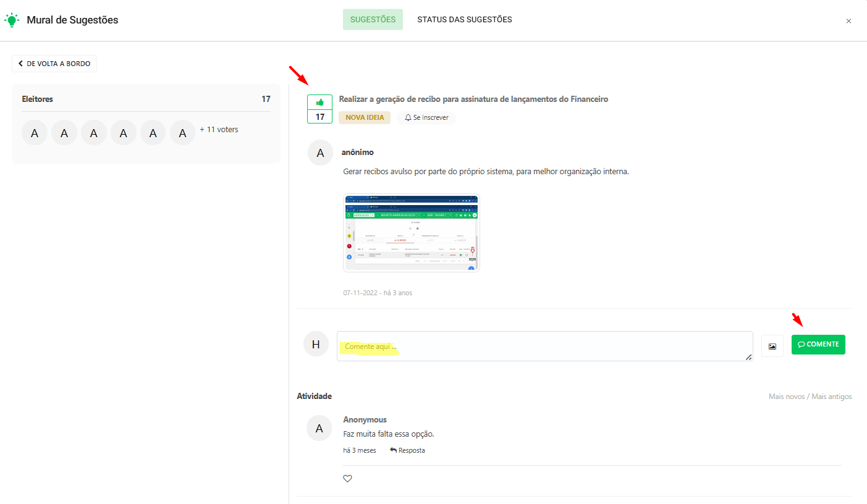Viewport: 867px width, 504px height.
Task: Click the thumbs-up vote icon
Action: (x=319, y=103)
